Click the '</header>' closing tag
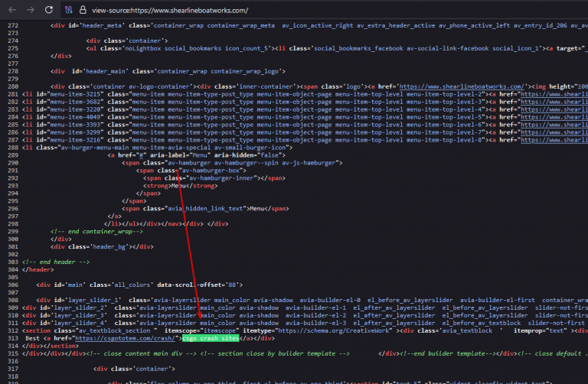The image size is (588, 384). click(38, 269)
